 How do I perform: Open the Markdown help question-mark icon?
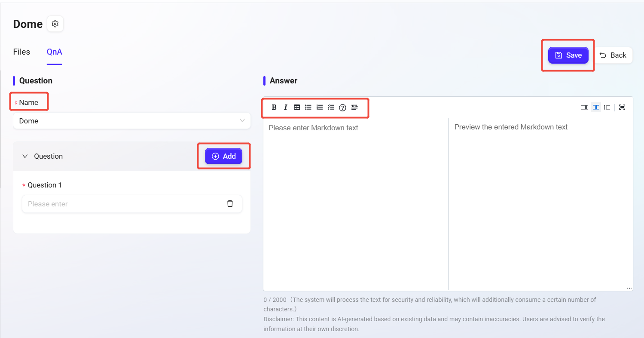point(342,108)
